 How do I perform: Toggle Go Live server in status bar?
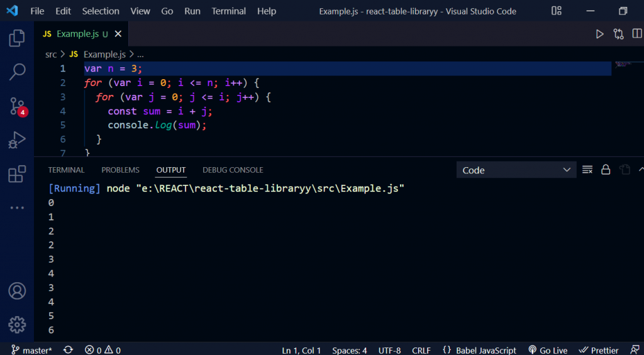click(548, 350)
